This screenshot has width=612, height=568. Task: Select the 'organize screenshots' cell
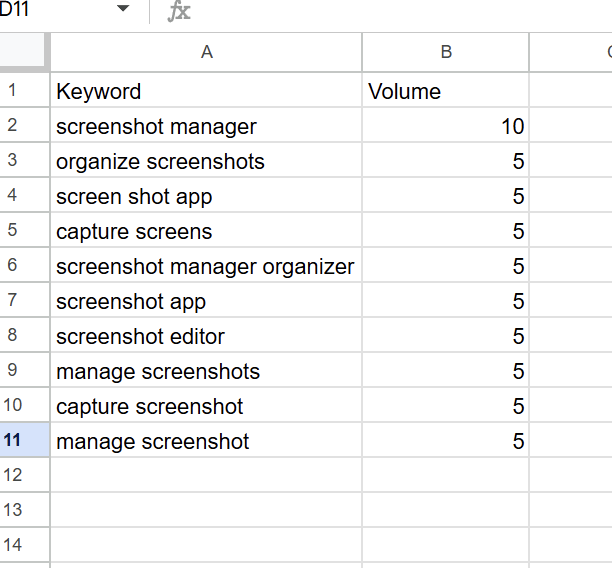pyautogui.click(x=206, y=162)
